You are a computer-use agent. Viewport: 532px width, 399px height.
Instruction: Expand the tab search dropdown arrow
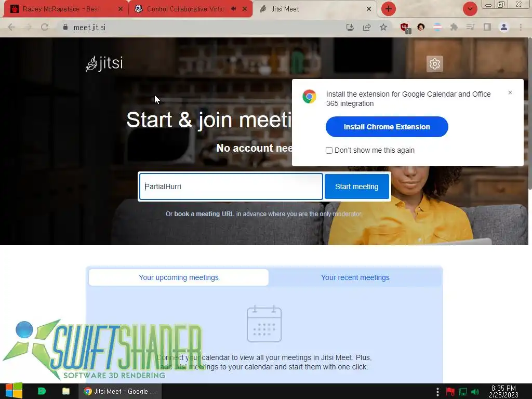tap(470, 9)
